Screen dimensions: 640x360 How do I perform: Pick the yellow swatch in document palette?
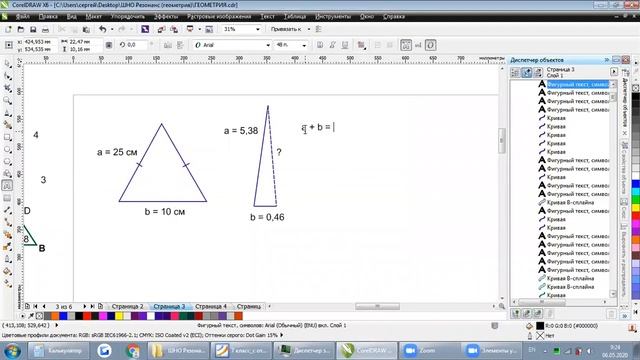[x=119, y=316]
